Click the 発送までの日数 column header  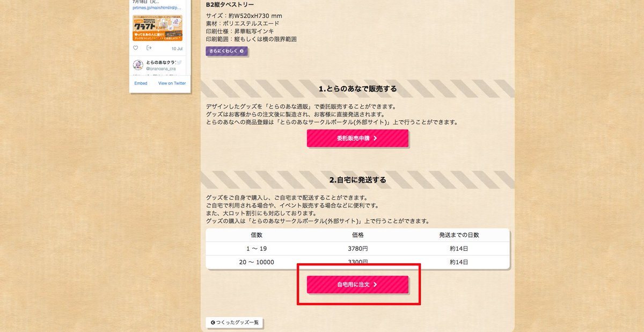coord(459,235)
